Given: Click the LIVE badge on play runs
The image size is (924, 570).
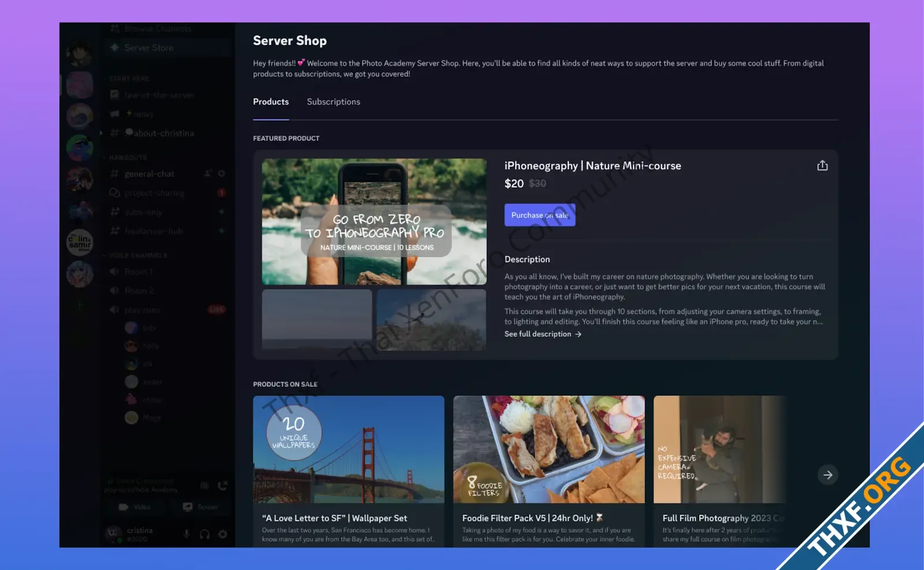Looking at the screenshot, I should (217, 310).
